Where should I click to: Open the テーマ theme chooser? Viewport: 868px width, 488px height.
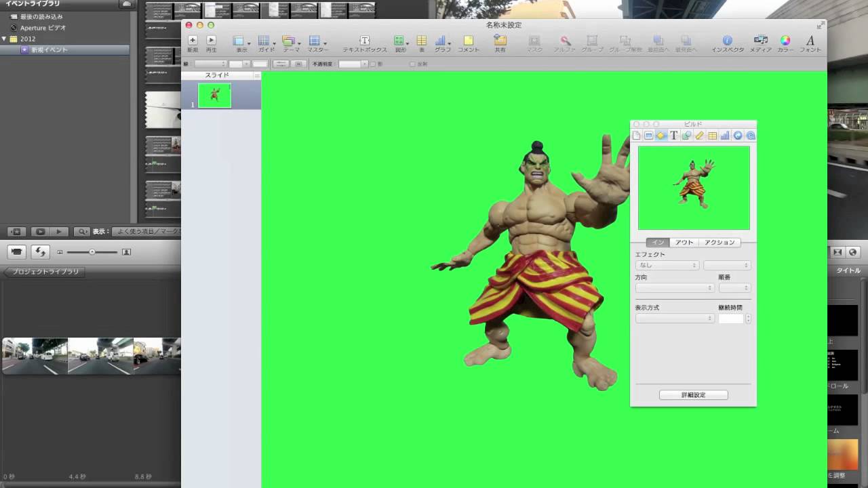(x=291, y=44)
